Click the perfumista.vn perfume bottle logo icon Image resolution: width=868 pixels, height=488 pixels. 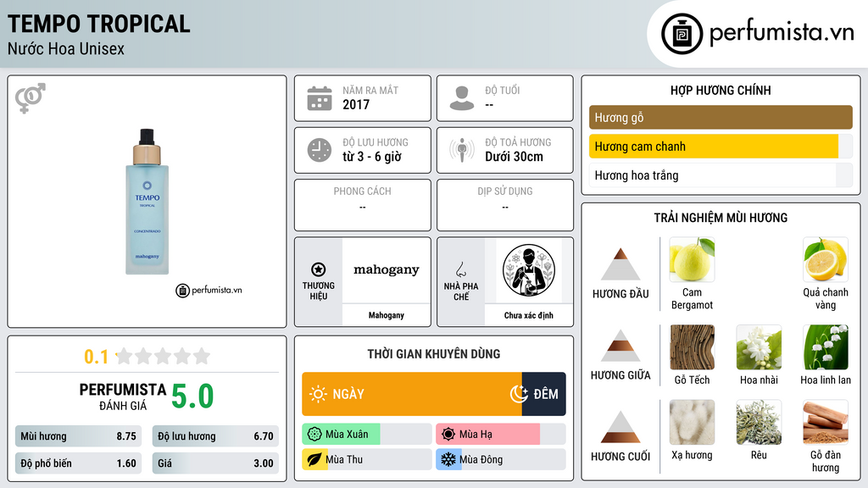coord(682,34)
